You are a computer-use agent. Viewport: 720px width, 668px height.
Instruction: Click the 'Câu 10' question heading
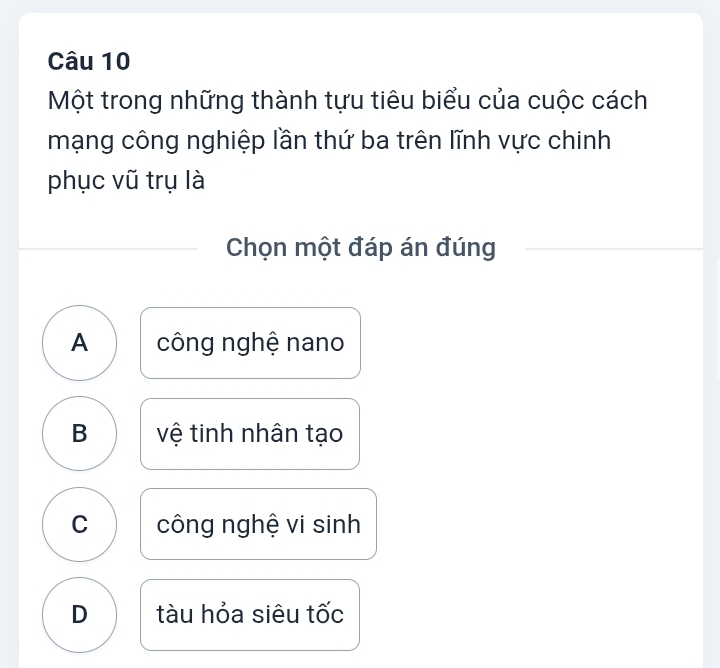click(x=89, y=61)
